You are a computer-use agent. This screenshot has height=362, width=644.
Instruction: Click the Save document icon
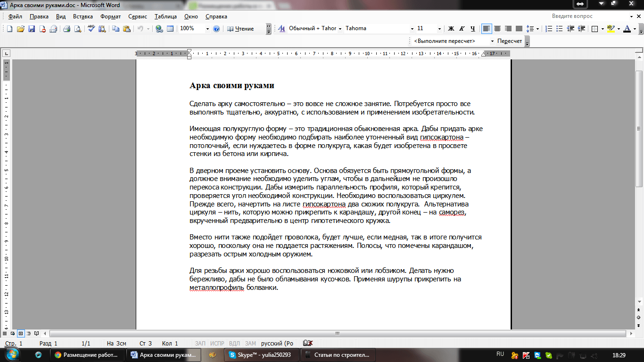[x=32, y=29]
